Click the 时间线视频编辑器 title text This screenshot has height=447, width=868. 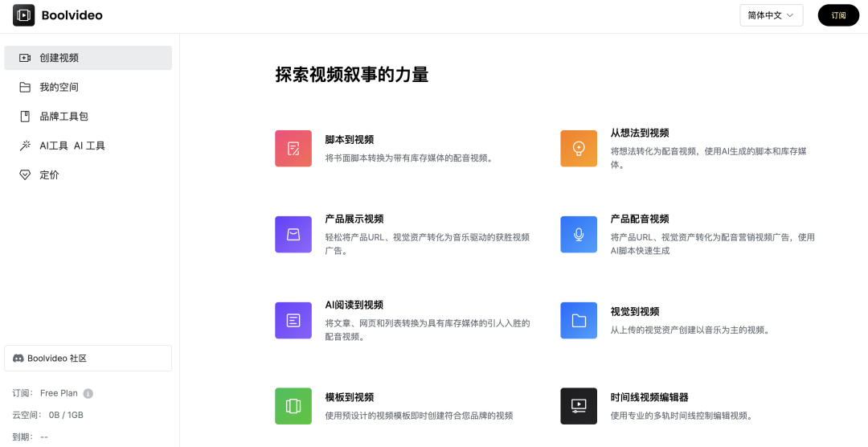pyautogui.click(x=649, y=397)
